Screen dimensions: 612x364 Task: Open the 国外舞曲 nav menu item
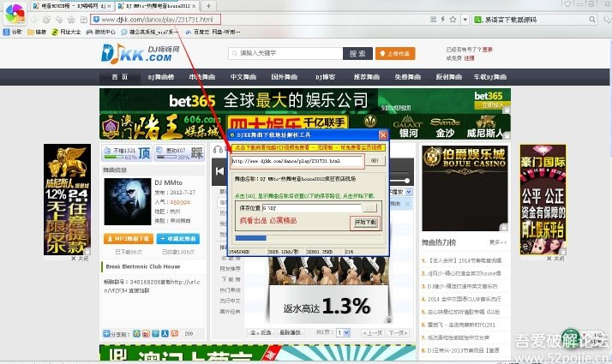(285, 77)
